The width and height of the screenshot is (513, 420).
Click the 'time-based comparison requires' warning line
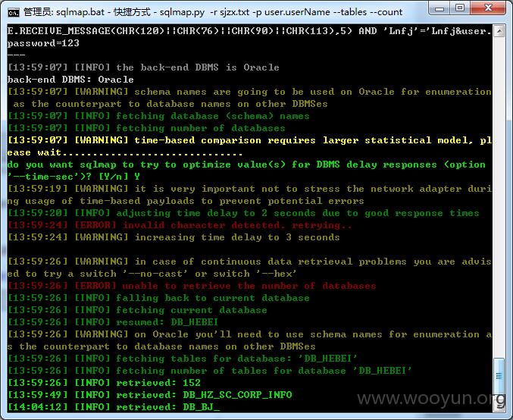pos(249,140)
